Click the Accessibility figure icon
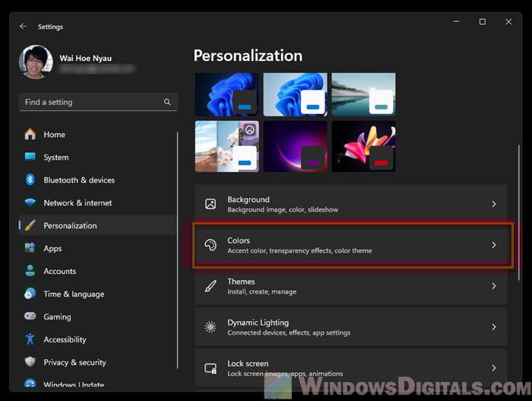 pyautogui.click(x=30, y=339)
